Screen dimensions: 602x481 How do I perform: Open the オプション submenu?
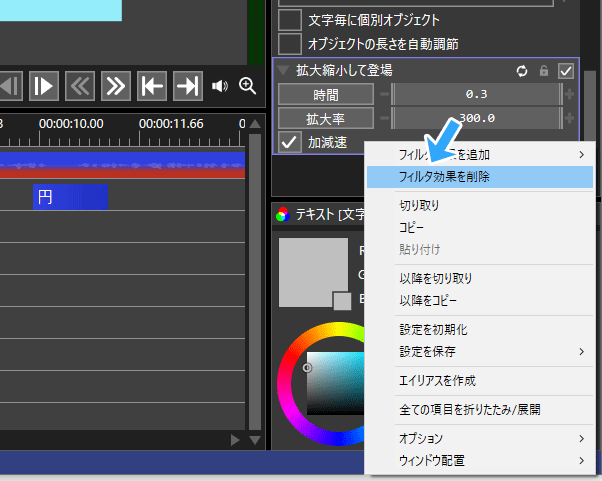coord(480,438)
